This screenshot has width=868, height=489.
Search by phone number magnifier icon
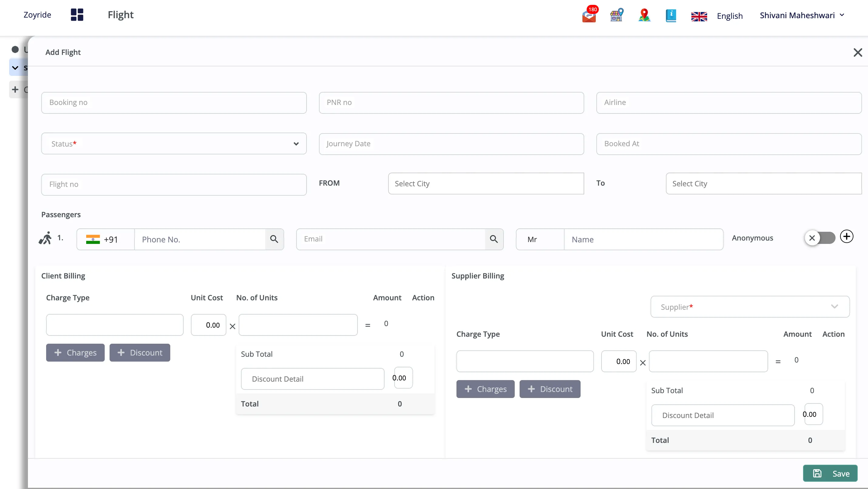pyautogui.click(x=274, y=239)
